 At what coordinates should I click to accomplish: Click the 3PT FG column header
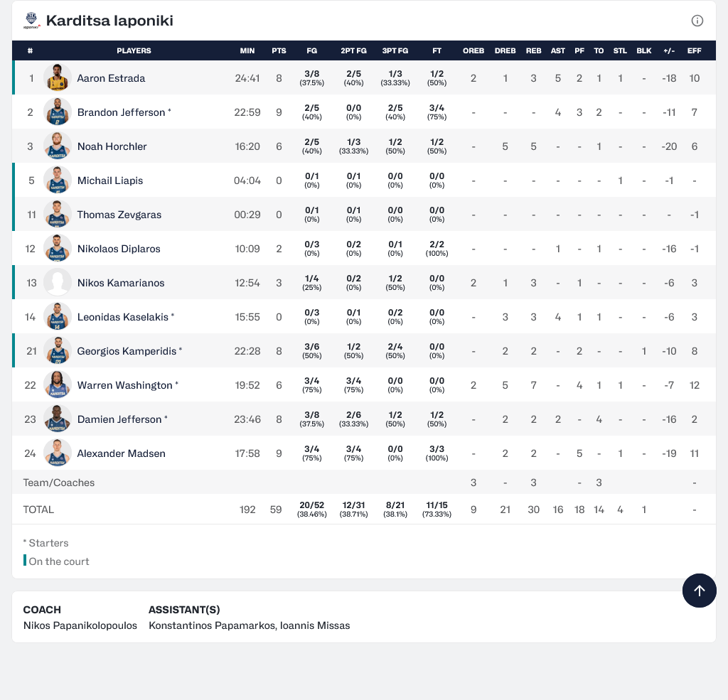click(x=395, y=50)
